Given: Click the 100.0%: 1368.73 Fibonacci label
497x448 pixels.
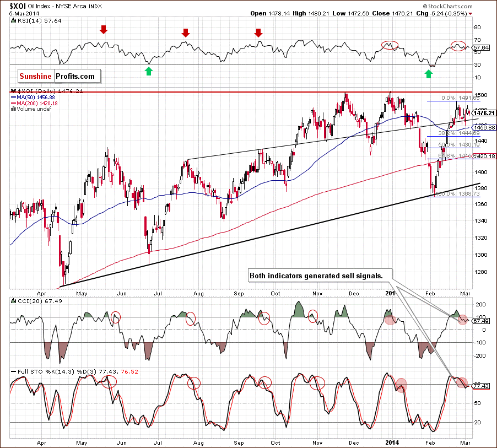Looking at the screenshot, I should (457, 194).
